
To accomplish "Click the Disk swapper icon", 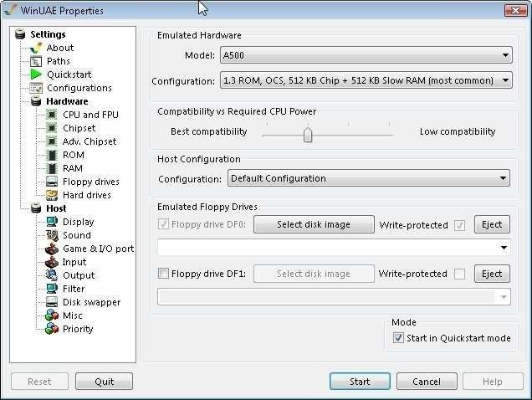I will point(52,302).
